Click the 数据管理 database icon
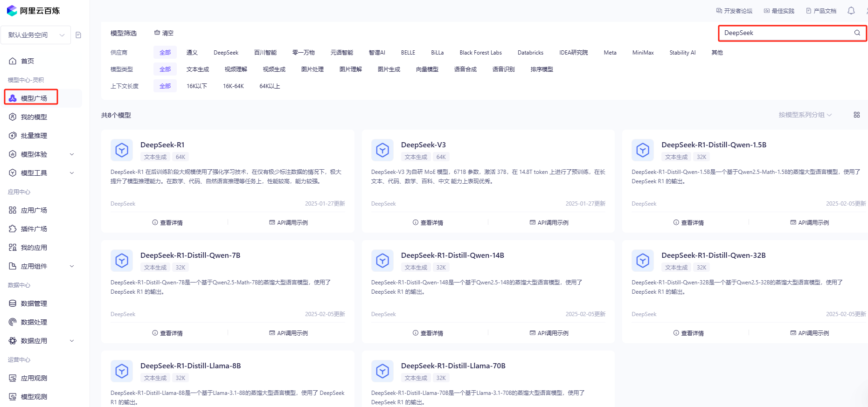The image size is (868, 407). 13,304
